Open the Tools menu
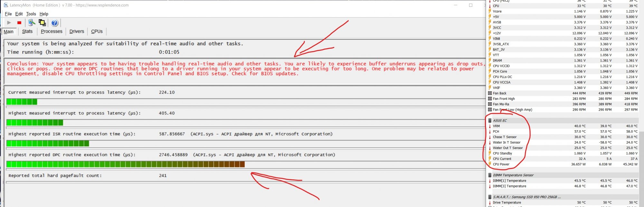This screenshot has width=644, height=207. [31, 14]
